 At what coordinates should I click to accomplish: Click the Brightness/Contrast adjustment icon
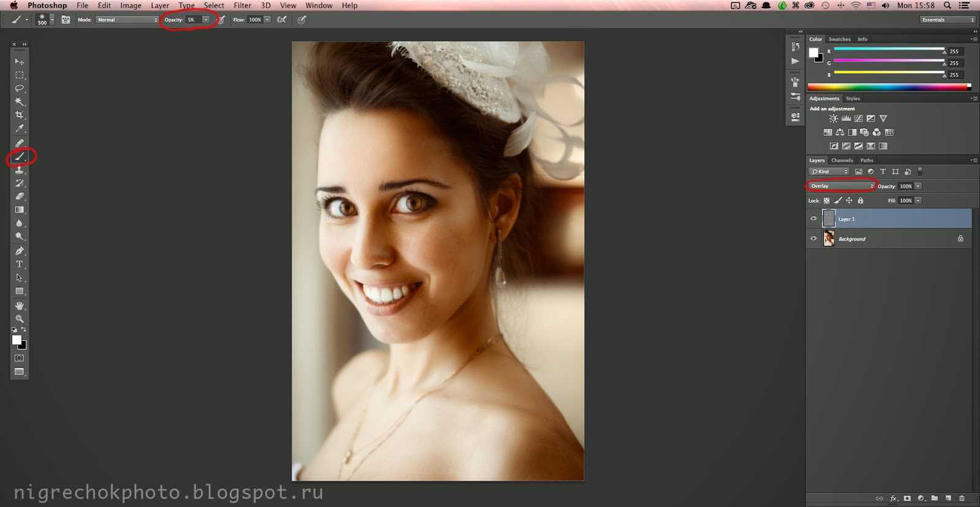click(x=833, y=119)
